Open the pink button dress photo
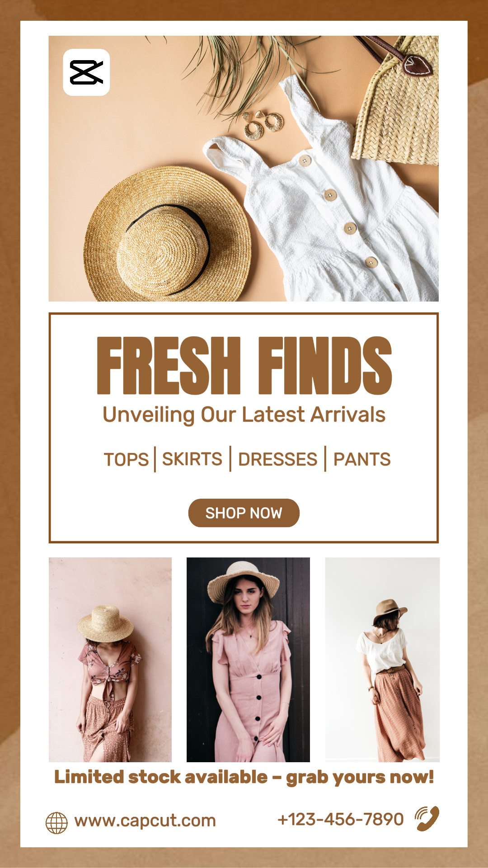488x868 pixels. click(248, 660)
